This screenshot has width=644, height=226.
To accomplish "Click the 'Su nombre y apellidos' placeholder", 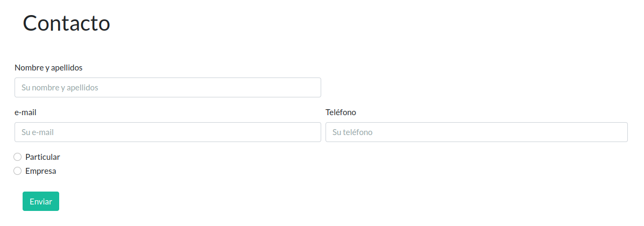I will tap(60, 88).
